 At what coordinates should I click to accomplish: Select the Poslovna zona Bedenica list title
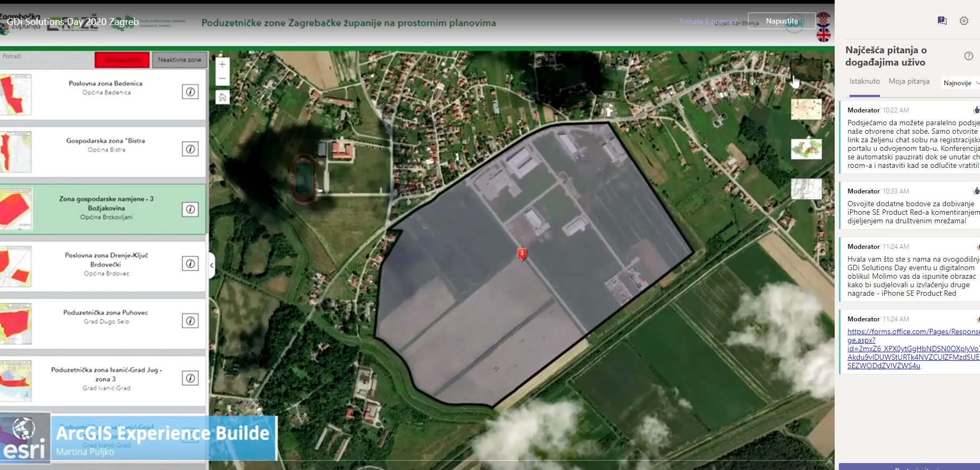[105, 84]
